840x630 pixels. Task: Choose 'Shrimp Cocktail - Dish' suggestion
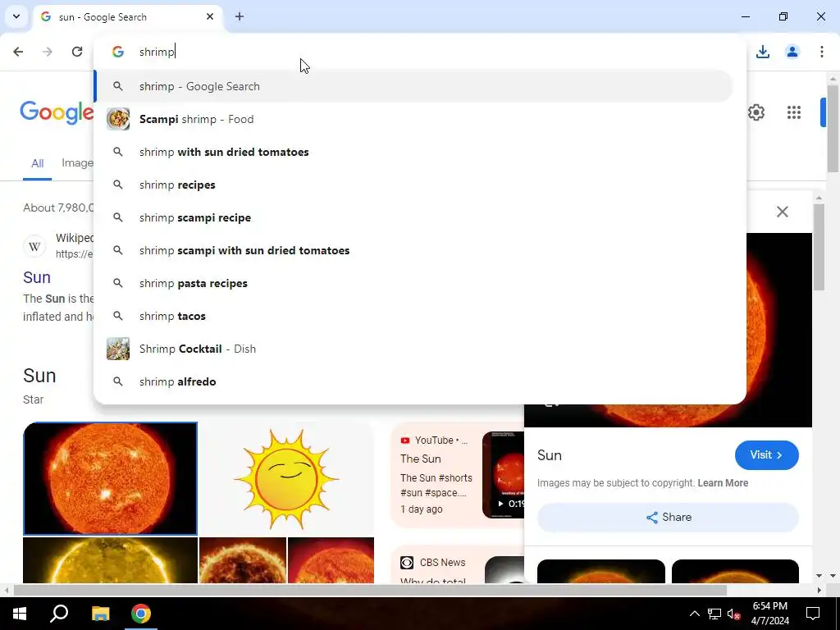tap(413, 349)
